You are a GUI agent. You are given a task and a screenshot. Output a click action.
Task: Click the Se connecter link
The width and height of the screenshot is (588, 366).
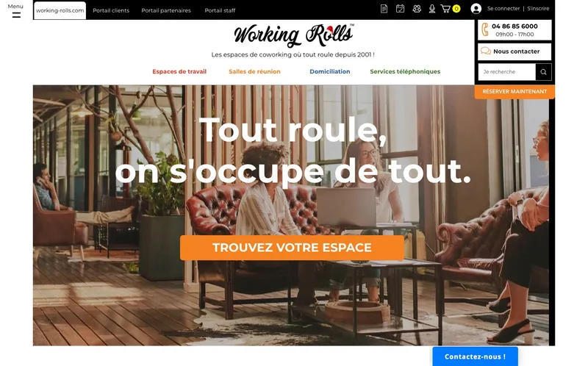click(x=503, y=8)
